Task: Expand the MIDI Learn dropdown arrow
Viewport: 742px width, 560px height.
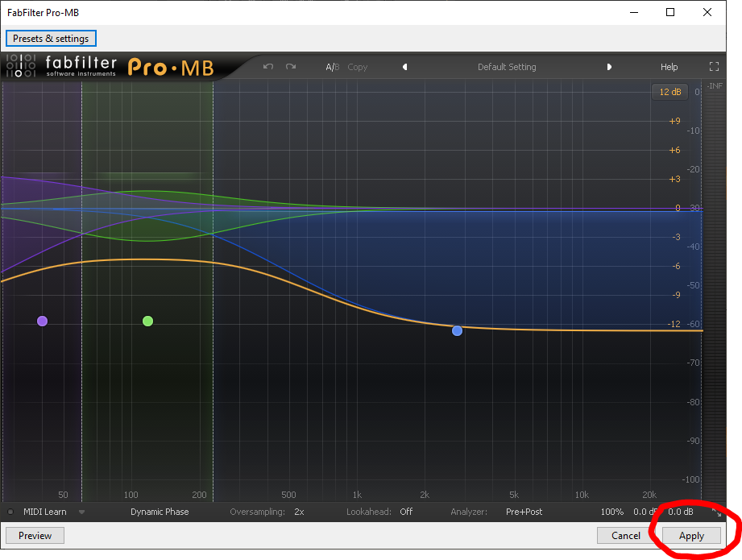Action: click(81, 512)
